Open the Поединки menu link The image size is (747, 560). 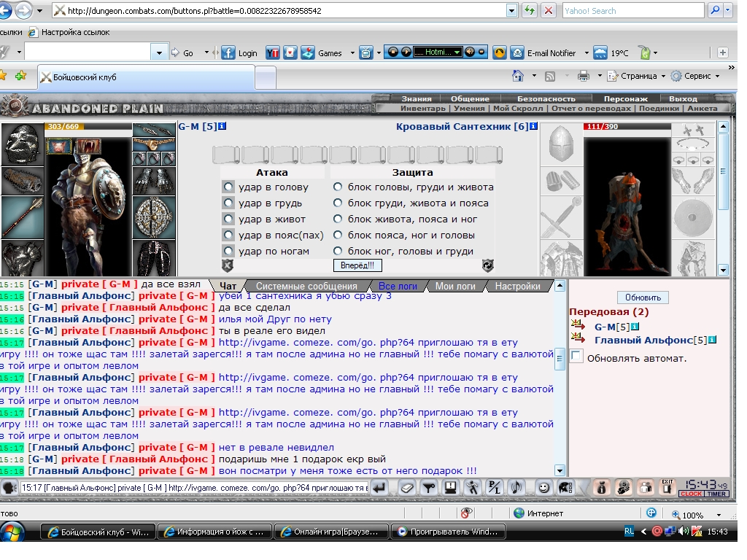tap(659, 108)
